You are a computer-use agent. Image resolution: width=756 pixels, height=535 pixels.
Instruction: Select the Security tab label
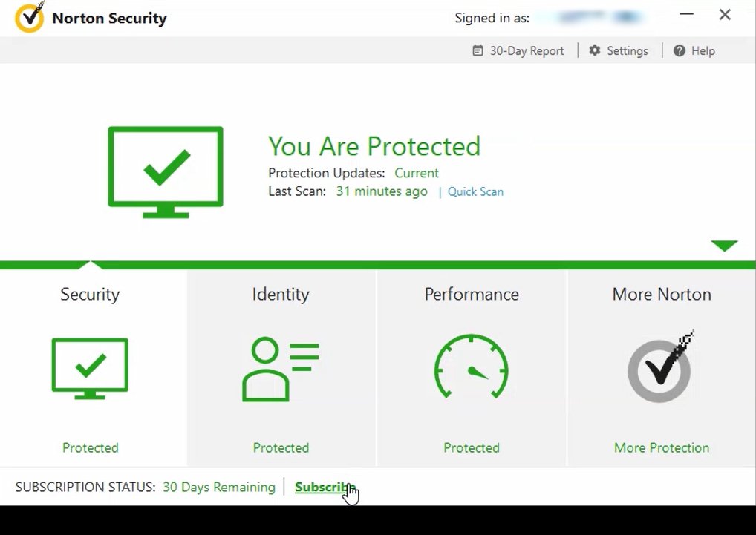(90, 294)
